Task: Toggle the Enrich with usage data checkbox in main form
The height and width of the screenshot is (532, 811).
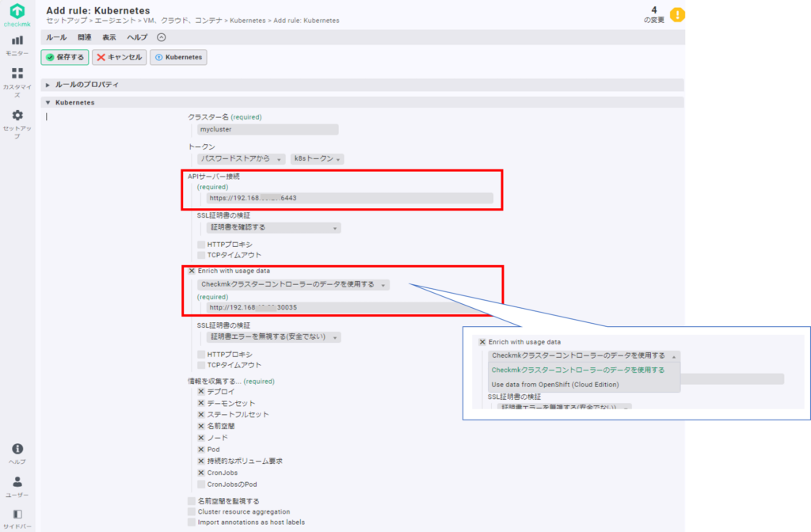Action: click(192, 271)
